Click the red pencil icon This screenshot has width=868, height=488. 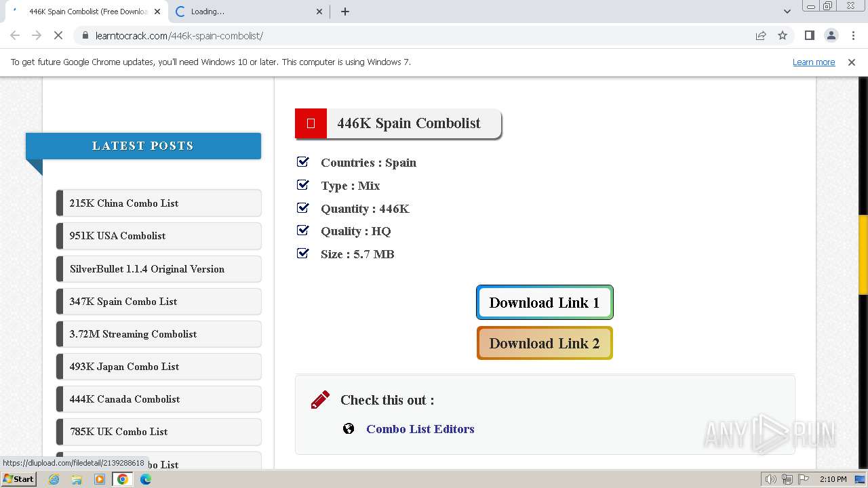point(320,399)
